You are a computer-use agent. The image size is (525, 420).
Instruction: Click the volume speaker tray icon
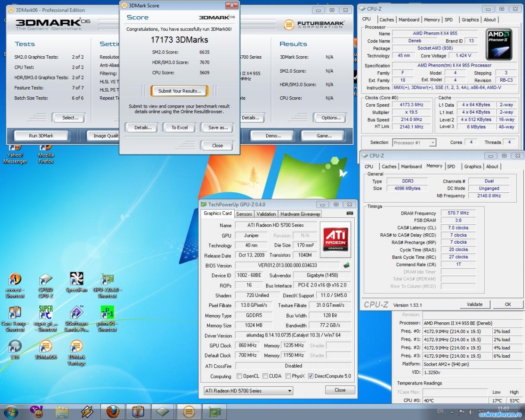click(471, 412)
